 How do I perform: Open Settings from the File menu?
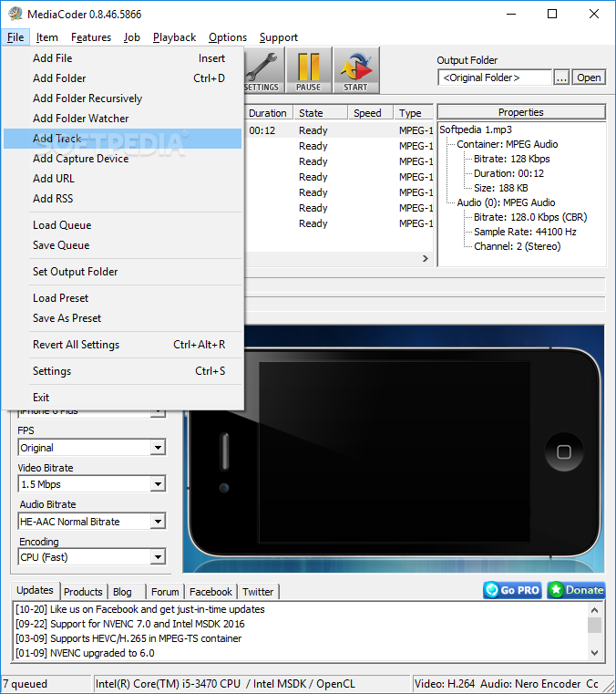(122, 371)
